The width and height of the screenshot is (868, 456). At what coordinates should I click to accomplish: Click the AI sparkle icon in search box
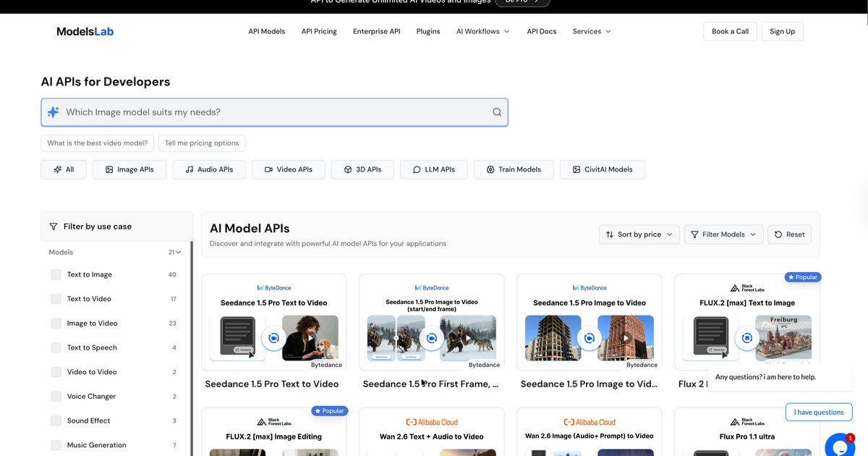pyautogui.click(x=53, y=112)
